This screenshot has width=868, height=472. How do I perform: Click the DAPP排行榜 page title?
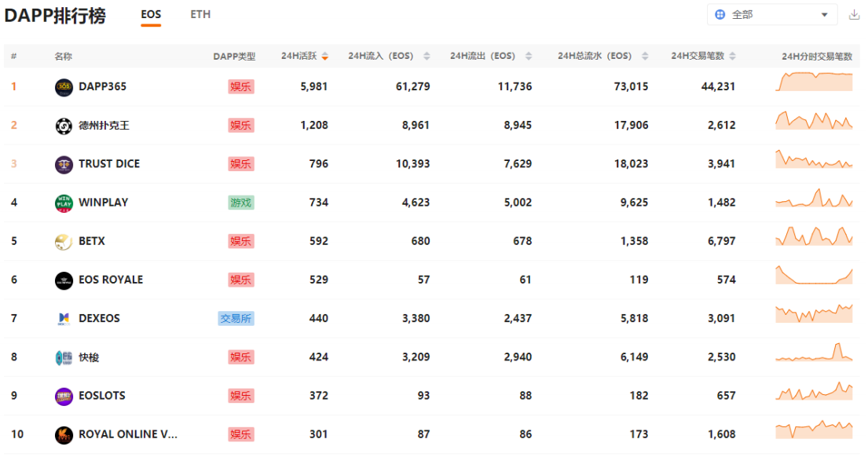55,16
